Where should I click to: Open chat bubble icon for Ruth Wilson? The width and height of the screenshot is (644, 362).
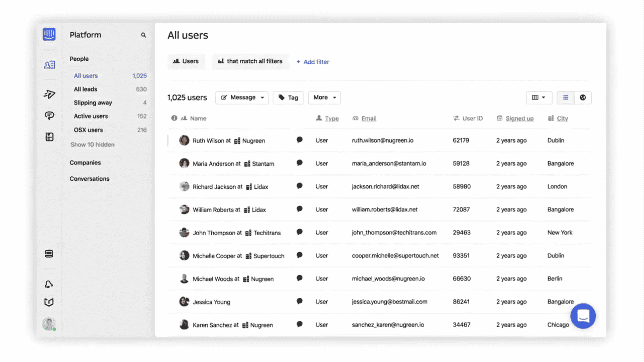tap(300, 140)
